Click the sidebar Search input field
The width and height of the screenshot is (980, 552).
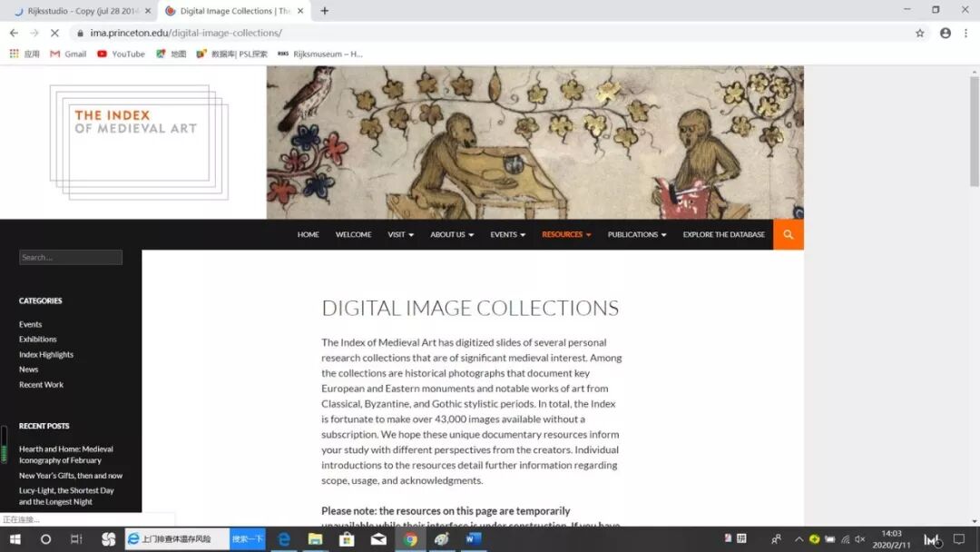click(71, 258)
